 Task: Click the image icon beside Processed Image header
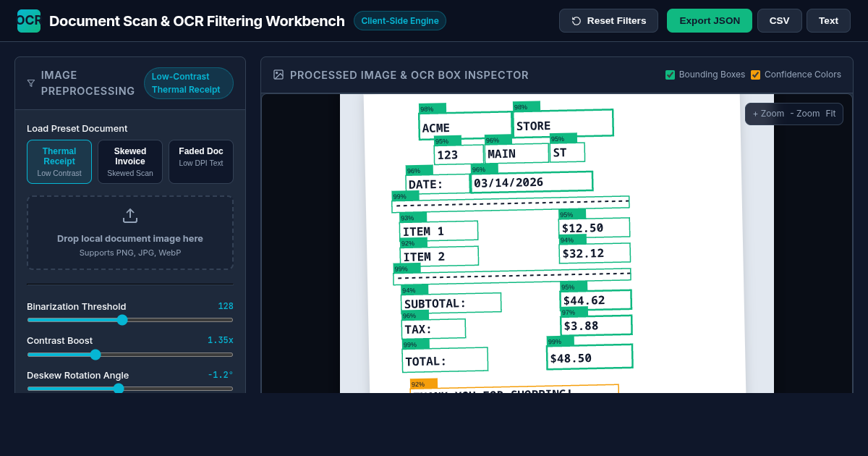tap(278, 75)
